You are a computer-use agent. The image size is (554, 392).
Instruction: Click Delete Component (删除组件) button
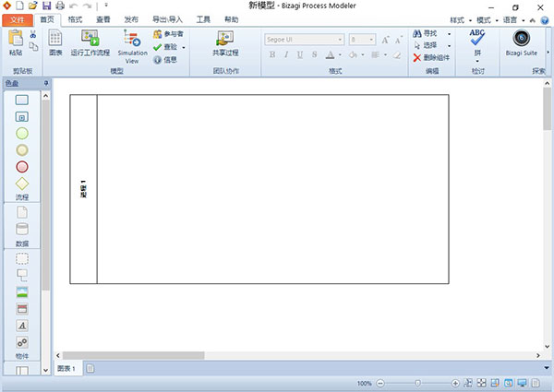(x=430, y=57)
